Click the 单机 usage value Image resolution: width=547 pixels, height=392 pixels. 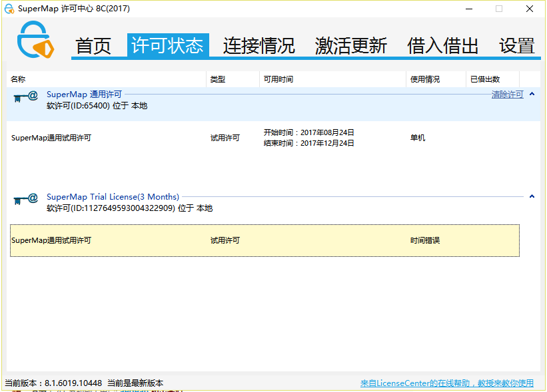(418, 138)
